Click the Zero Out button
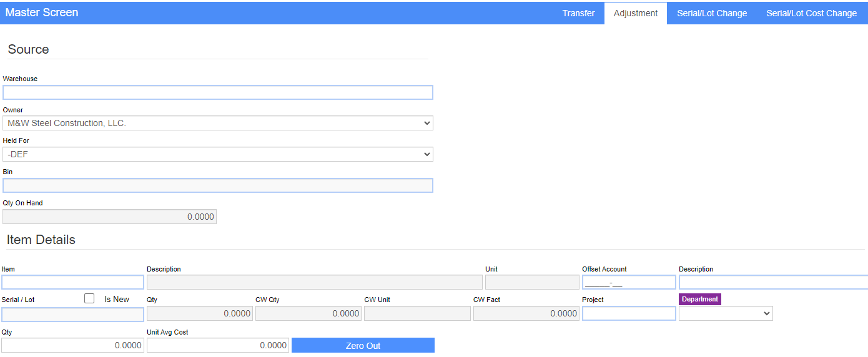868x357 pixels. [363, 345]
